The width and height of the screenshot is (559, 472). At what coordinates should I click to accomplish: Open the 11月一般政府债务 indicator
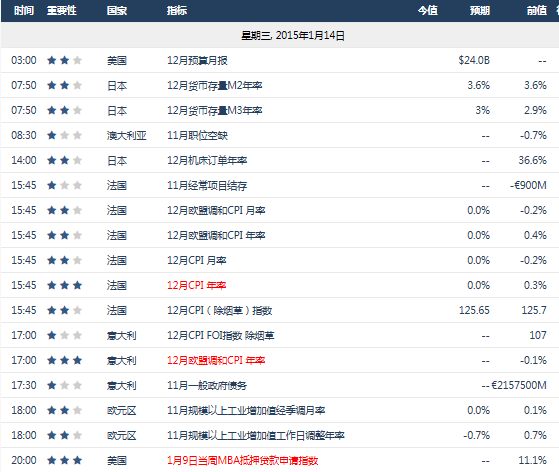point(207,385)
